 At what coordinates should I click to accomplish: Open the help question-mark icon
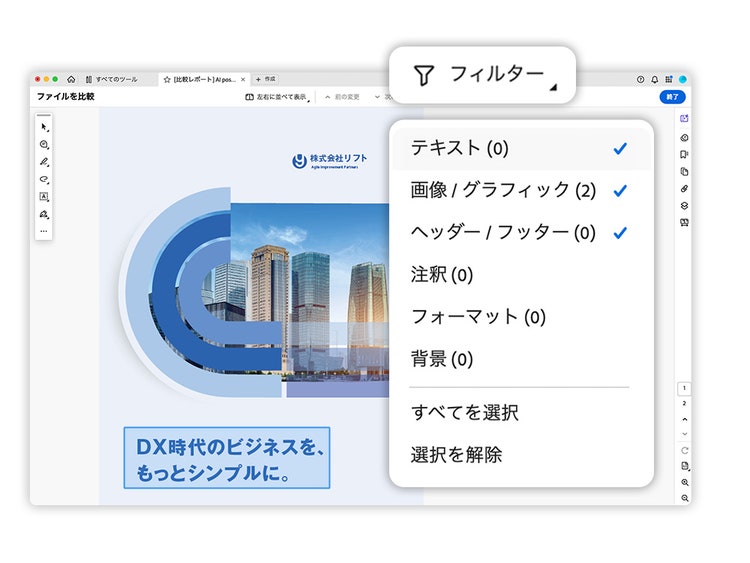640,79
